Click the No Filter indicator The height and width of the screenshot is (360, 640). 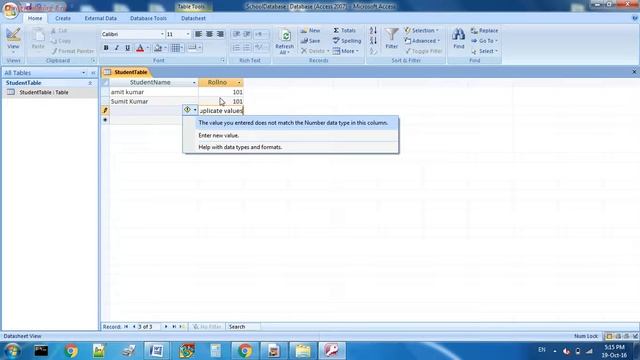coord(207,327)
